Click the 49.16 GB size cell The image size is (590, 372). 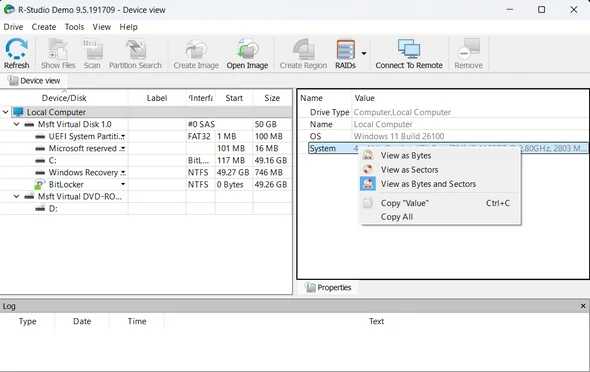pos(271,161)
